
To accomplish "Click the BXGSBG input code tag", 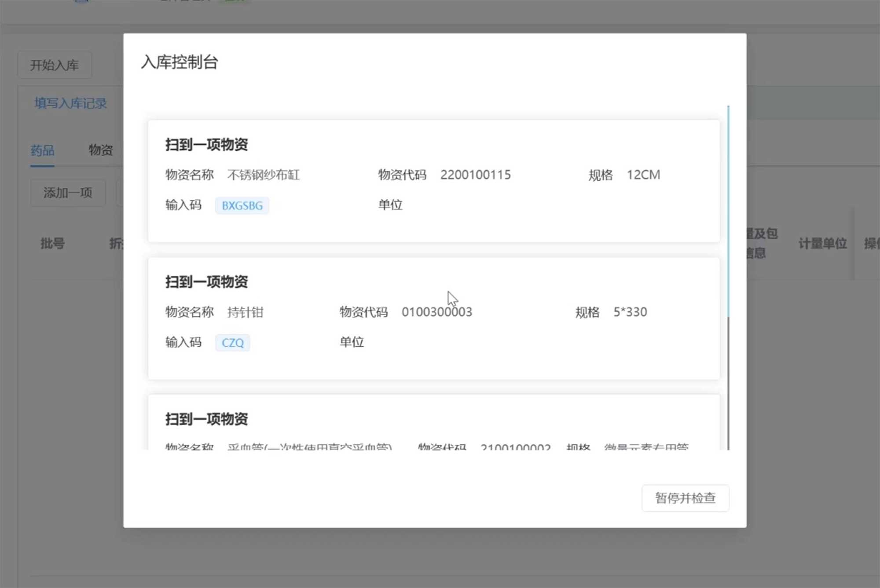I will [242, 205].
